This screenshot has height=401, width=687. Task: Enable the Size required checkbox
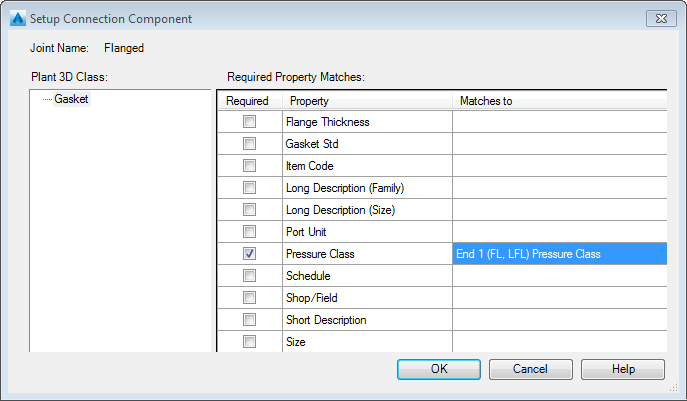[x=250, y=341]
